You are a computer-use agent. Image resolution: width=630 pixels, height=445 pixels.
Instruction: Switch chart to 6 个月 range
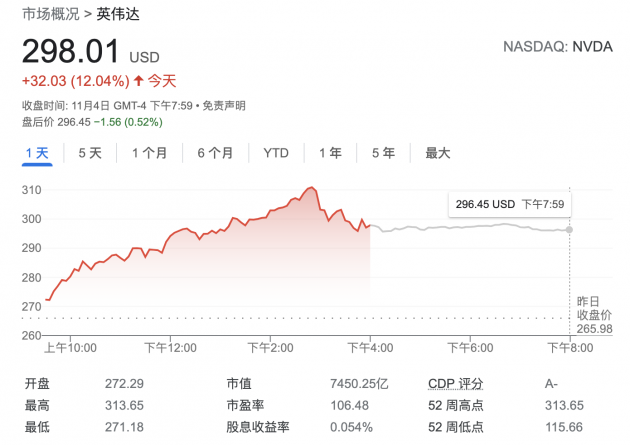point(215,153)
